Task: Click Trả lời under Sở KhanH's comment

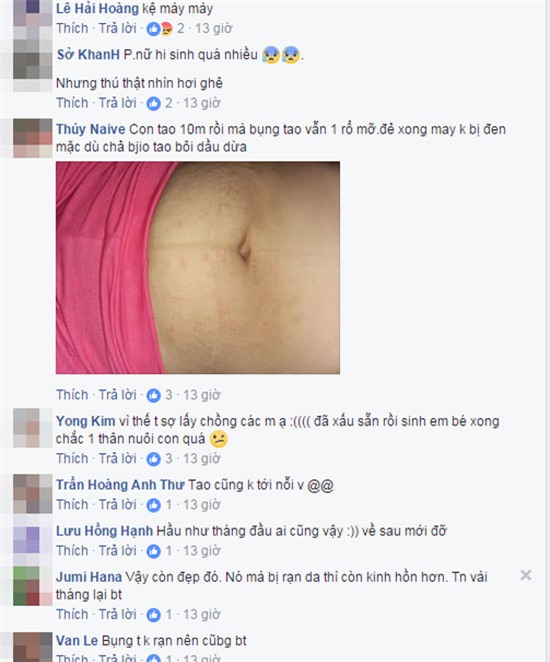Action: click(x=117, y=103)
